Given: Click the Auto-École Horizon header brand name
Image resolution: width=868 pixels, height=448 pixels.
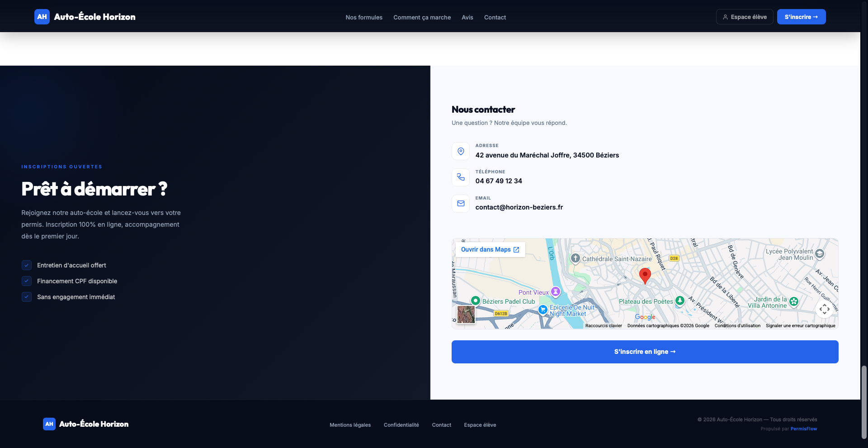Looking at the screenshot, I should (94, 17).
